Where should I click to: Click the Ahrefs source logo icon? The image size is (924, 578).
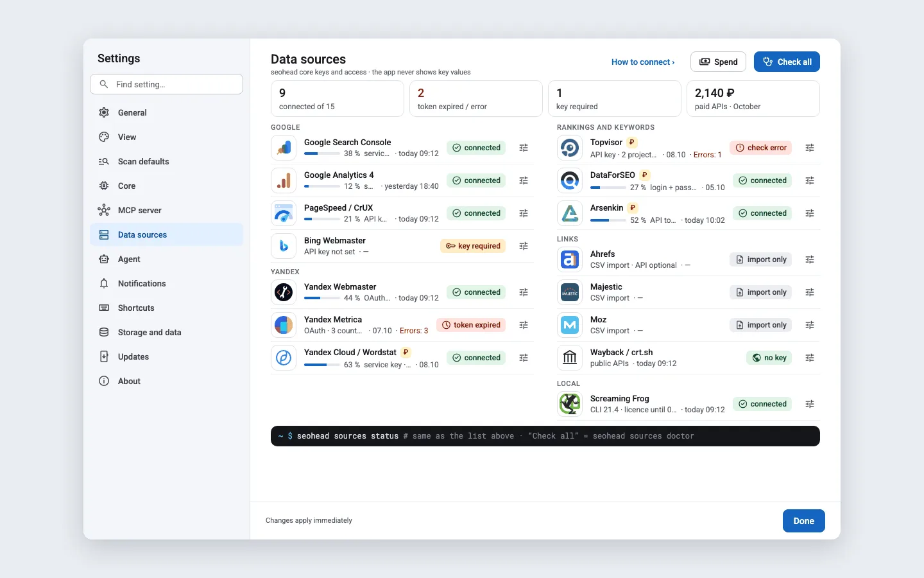(x=570, y=259)
